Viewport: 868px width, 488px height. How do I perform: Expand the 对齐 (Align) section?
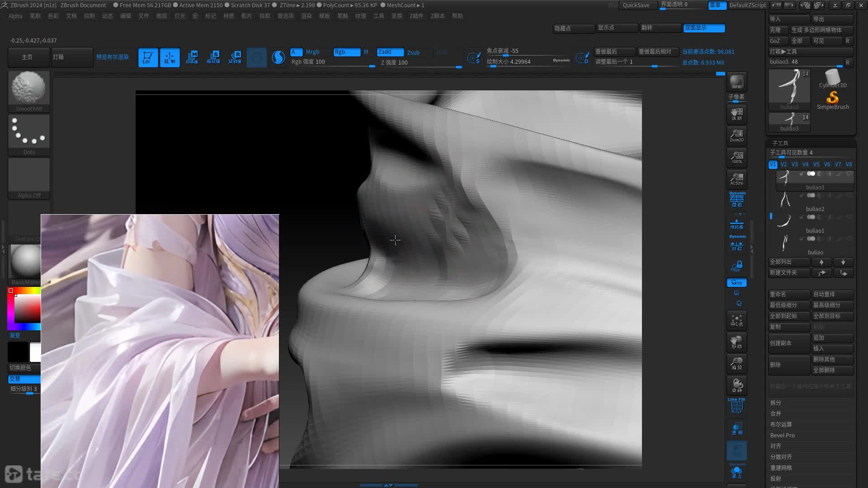click(776, 446)
